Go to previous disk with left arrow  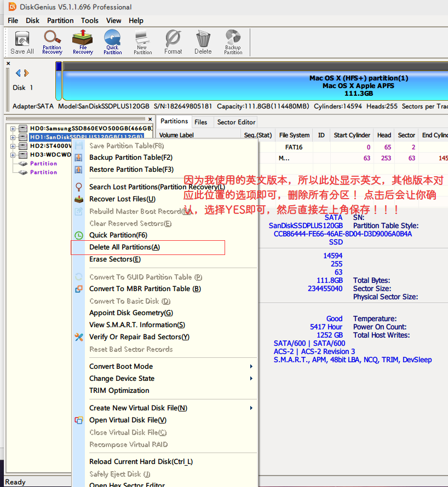click(18, 73)
